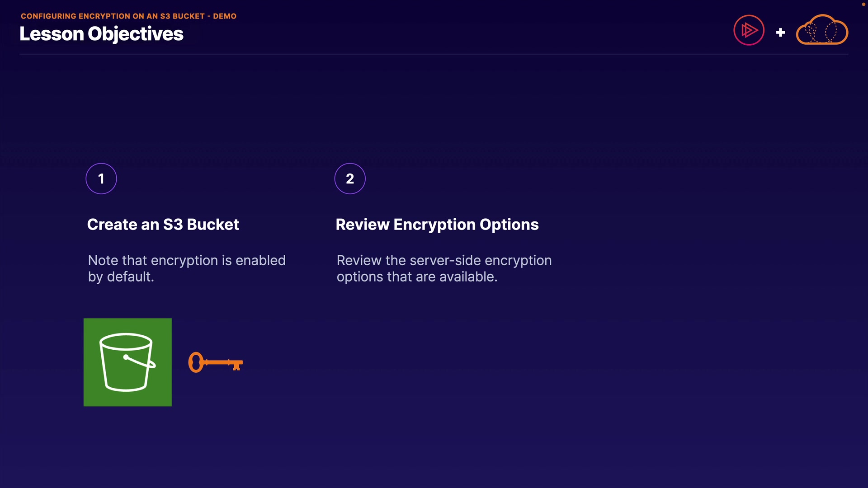The image size is (868, 488).
Task: Click the word 'Lesson' in the title
Action: click(x=52, y=34)
